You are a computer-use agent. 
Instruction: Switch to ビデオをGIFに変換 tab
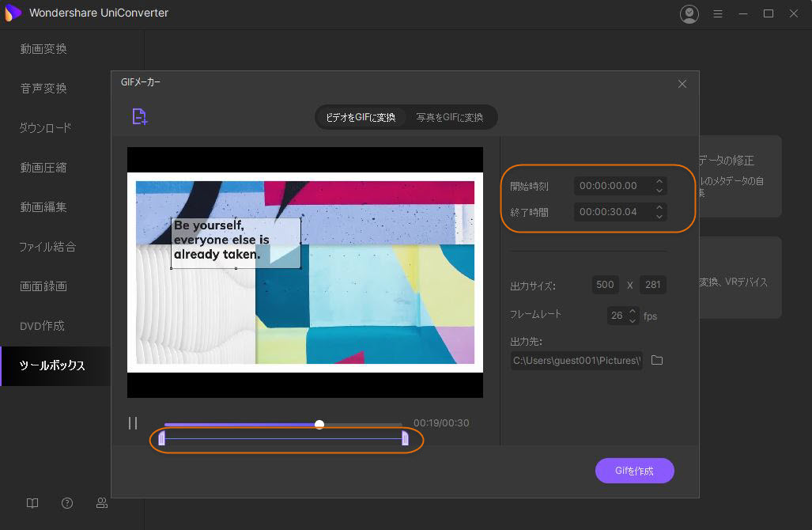pyautogui.click(x=361, y=118)
